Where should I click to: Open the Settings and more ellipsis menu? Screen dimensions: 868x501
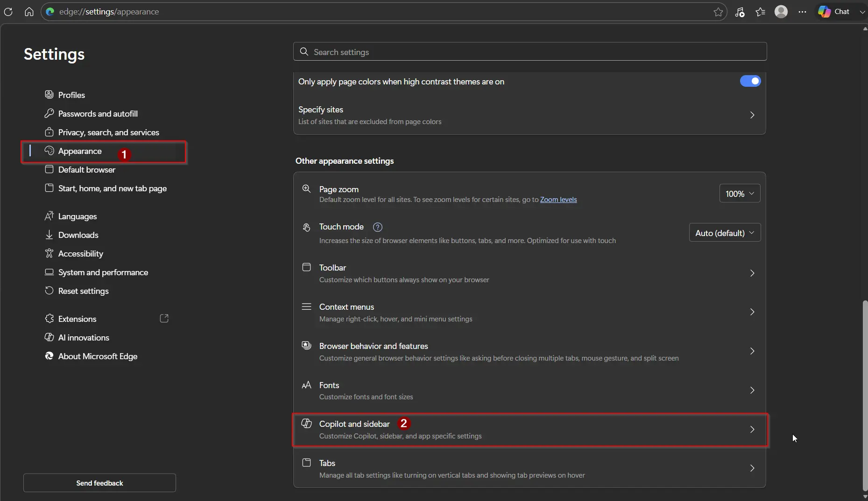pos(802,12)
